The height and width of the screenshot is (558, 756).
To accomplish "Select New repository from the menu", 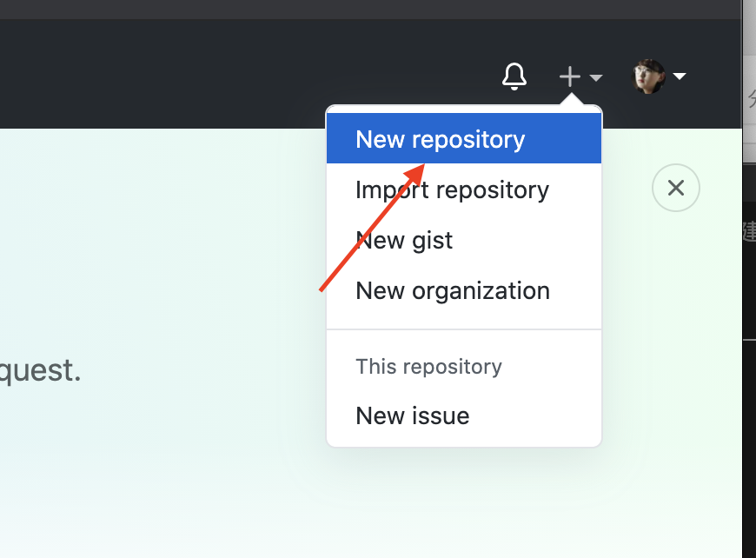I will tap(440, 139).
